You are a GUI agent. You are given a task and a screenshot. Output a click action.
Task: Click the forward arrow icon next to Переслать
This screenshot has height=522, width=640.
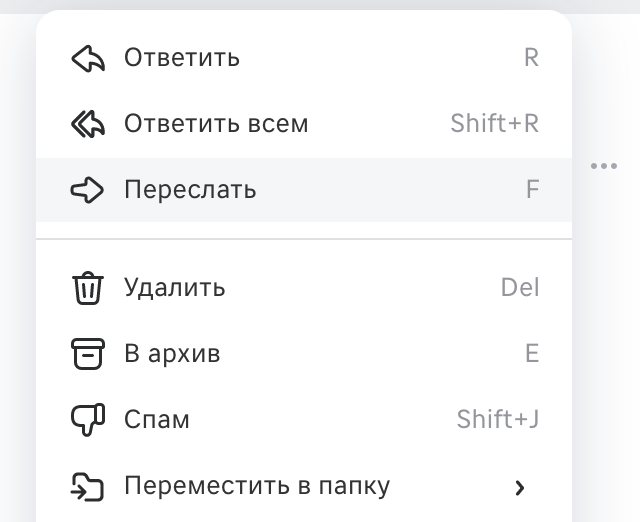[x=87, y=190]
